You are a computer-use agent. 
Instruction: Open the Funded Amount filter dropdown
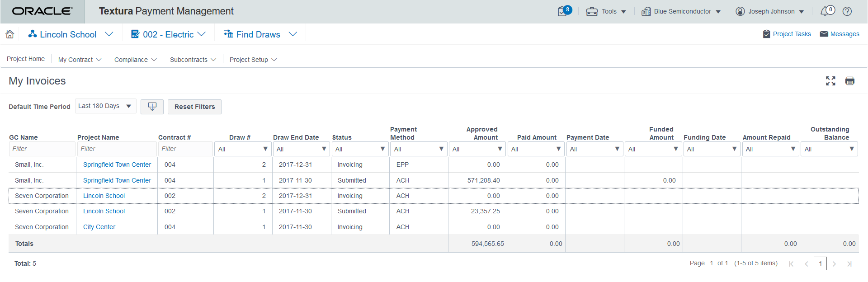coord(653,149)
